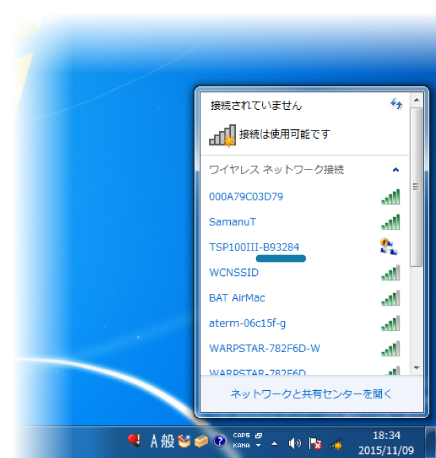Click the volume speaker tray icon
Screen dimensions: 436x458
click(x=294, y=443)
